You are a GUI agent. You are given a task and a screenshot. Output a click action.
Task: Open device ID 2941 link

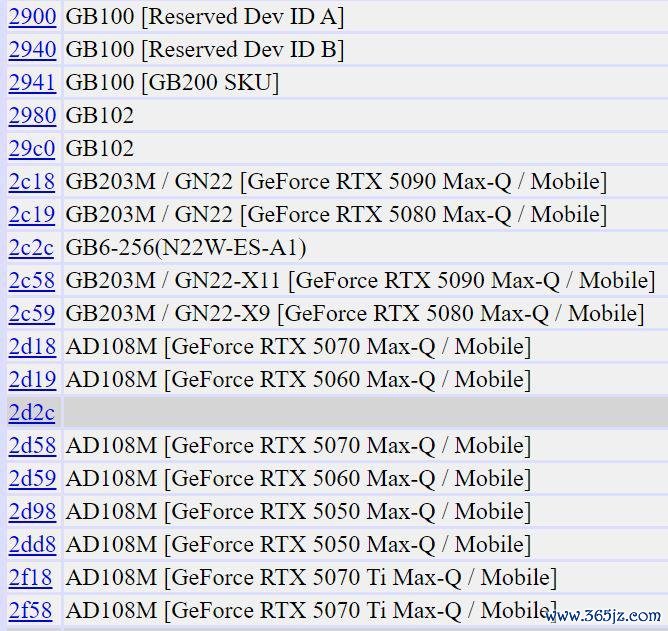[32, 83]
